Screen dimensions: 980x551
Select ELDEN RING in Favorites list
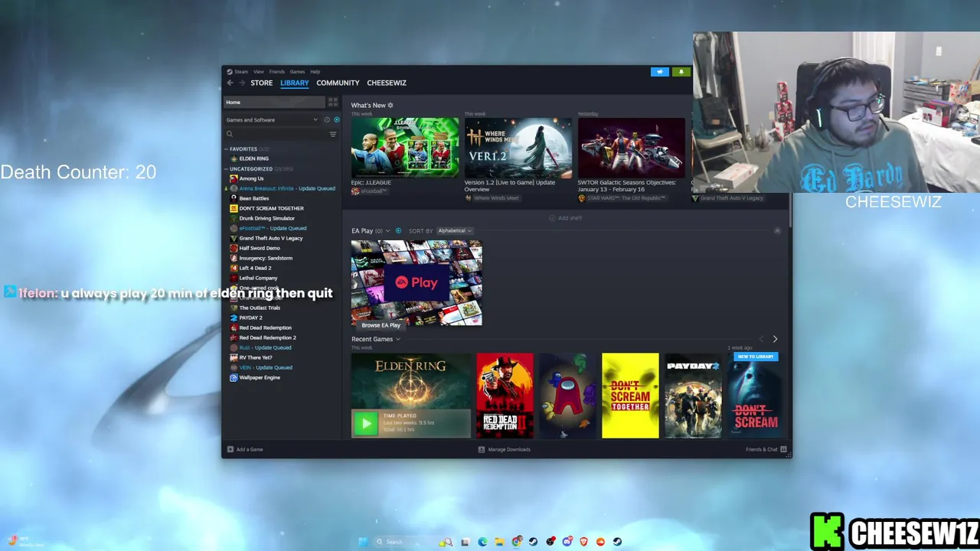point(253,158)
